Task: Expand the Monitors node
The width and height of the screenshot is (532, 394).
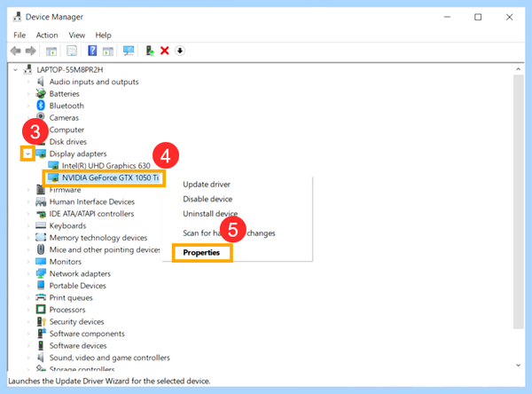Action: tap(28, 262)
